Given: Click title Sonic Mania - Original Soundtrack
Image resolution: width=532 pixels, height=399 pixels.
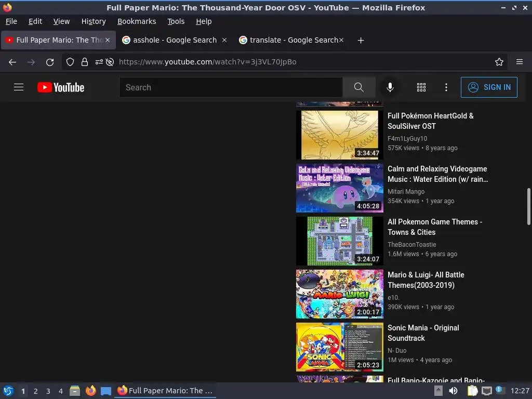Looking at the screenshot, I should (x=423, y=333).
